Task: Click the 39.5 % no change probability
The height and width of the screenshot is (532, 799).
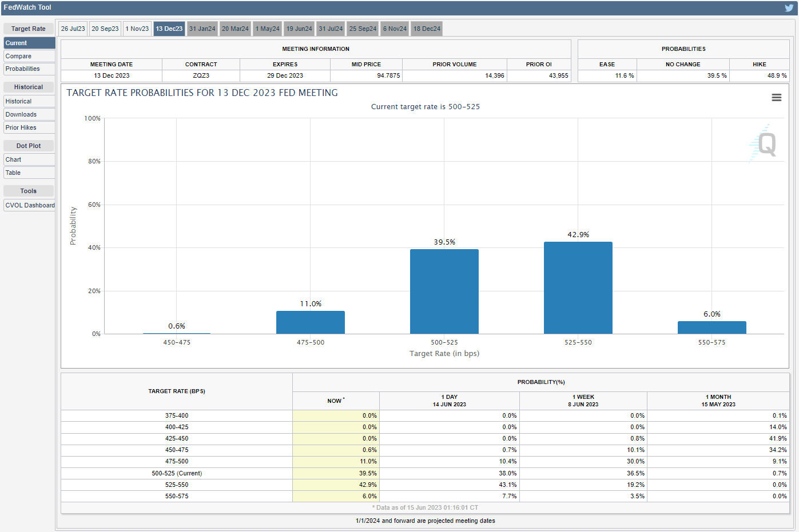Action: click(717, 75)
